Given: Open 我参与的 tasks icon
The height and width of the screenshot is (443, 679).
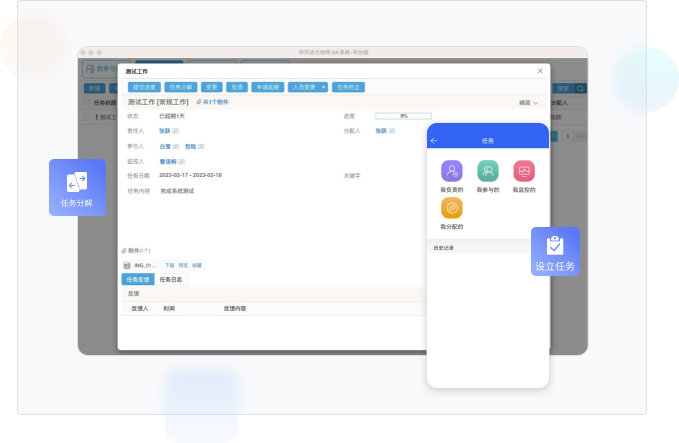Looking at the screenshot, I should pyautogui.click(x=488, y=171).
